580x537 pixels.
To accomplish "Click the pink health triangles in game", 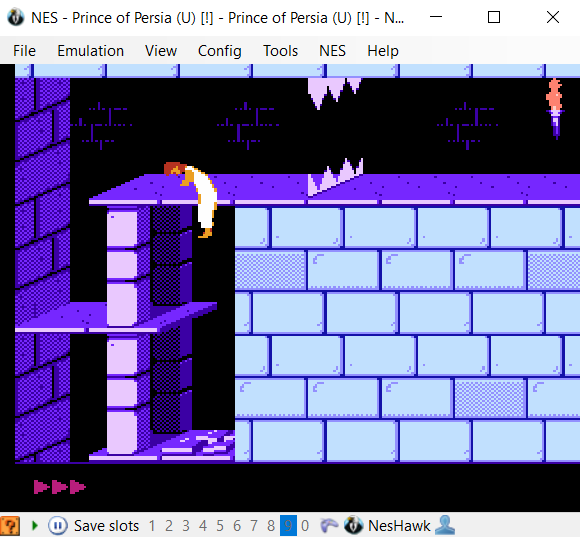I will point(60,487).
